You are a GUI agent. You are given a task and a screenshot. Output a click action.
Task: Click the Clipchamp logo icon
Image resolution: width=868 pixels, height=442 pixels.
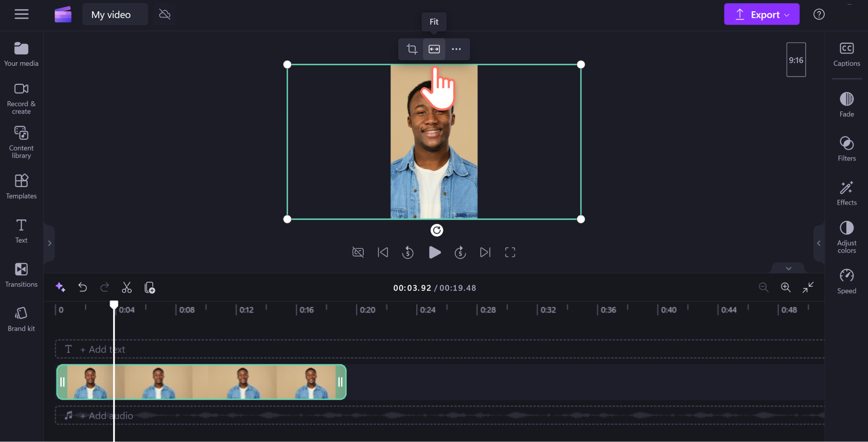63,14
